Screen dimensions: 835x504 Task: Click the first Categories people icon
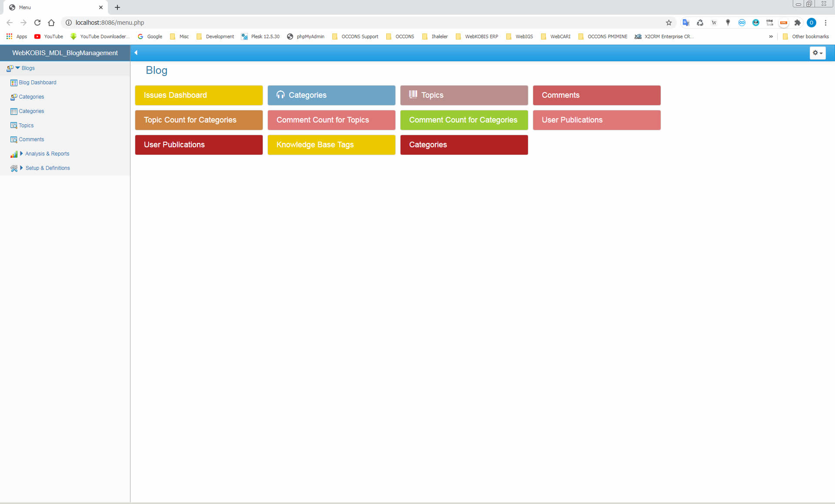click(x=14, y=97)
